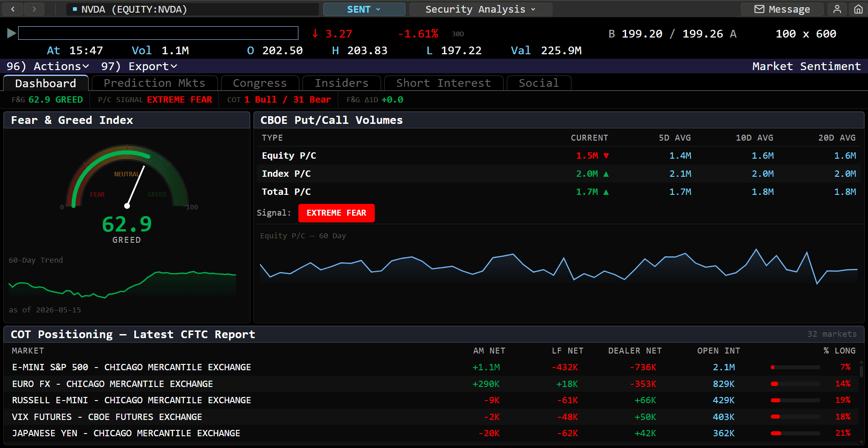Open the Actions menu
Screen dimensions: 868x448
[x=48, y=66]
